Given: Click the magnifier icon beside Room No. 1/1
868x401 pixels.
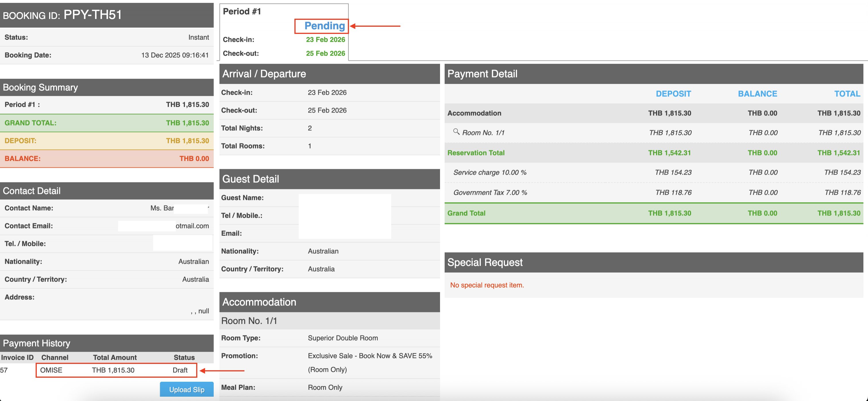Looking at the screenshot, I should 456,132.
